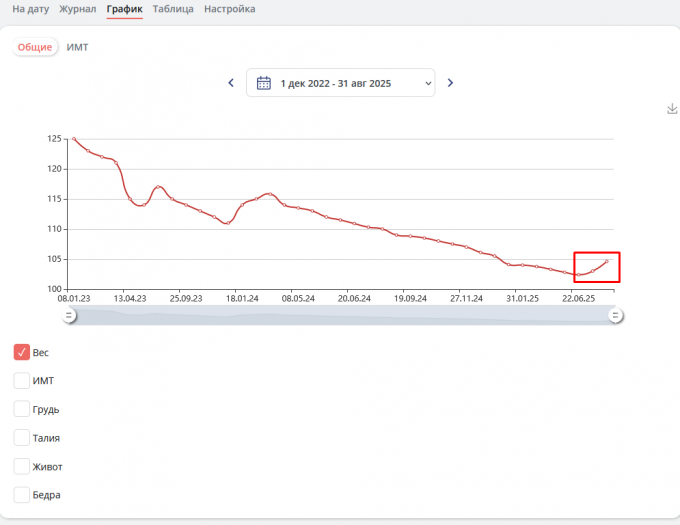Viewport: 680px width, 525px height.
Task: Uncheck the Вес checkbox
Action: click(x=22, y=352)
